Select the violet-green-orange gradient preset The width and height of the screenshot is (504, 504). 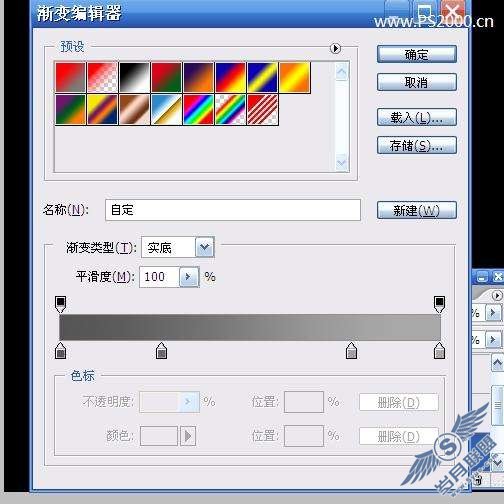click(70, 109)
